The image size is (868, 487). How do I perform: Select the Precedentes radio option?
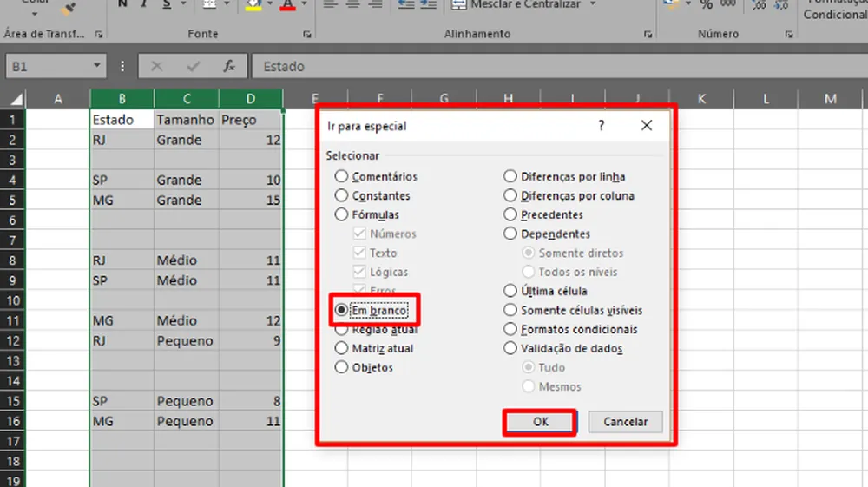click(x=543, y=214)
